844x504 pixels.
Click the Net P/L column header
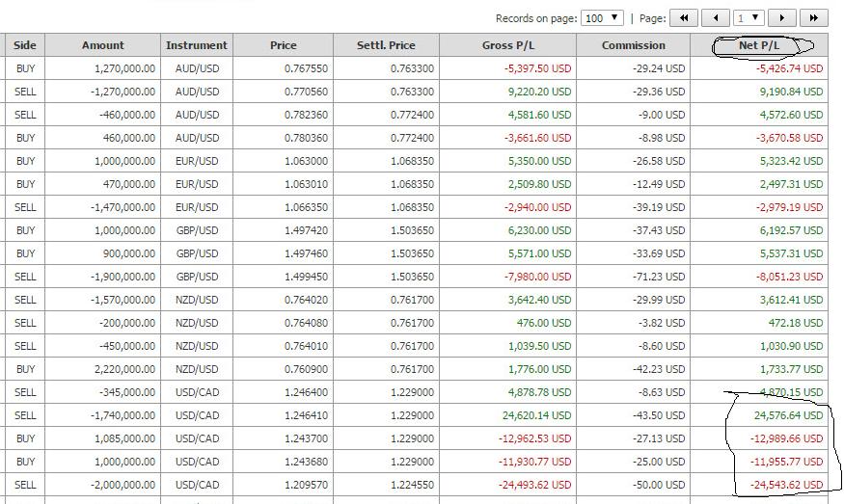click(759, 45)
